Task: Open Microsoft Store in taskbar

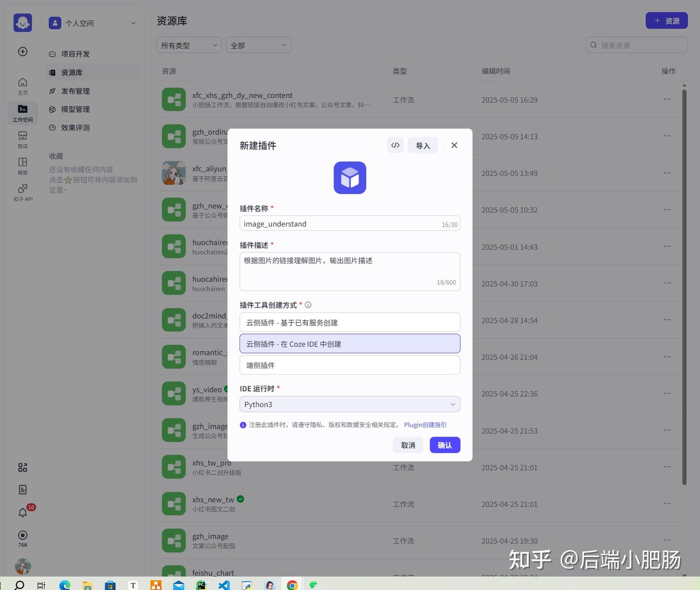Action: tap(110, 585)
